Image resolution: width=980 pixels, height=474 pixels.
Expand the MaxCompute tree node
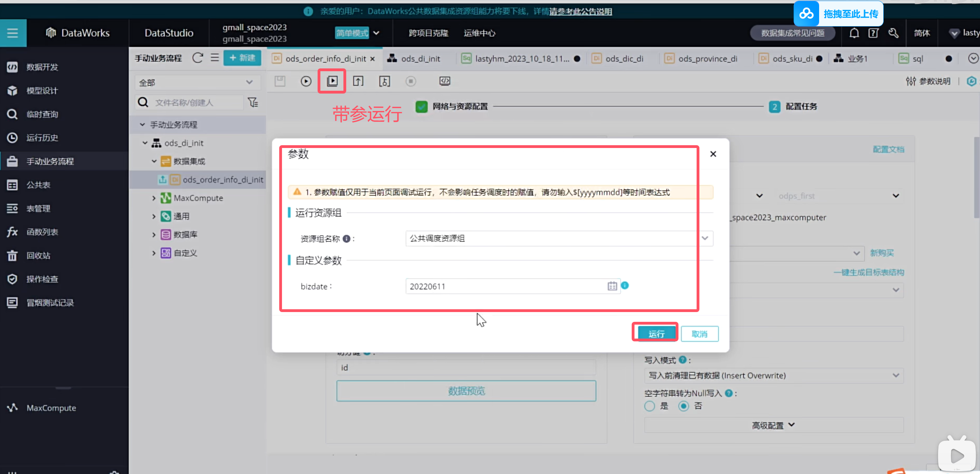pyautogui.click(x=154, y=198)
